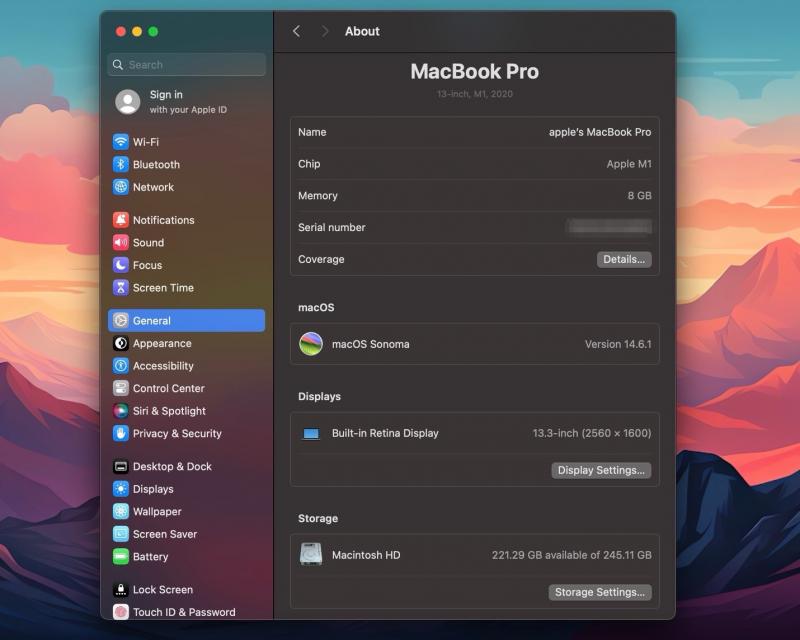Click the name value apple's MacBook Pro
The height and width of the screenshot is (640, 800).
click(600, 132)
